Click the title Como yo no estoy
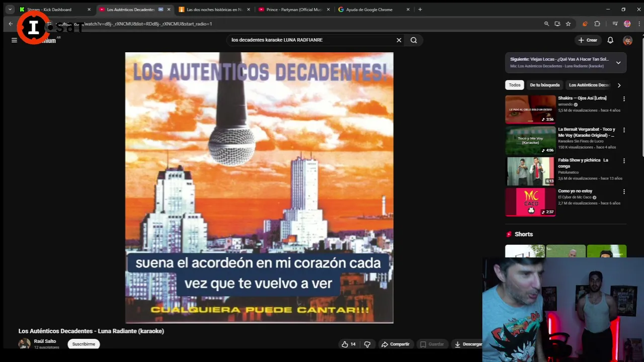644x362 pixels. click(575, 191)
